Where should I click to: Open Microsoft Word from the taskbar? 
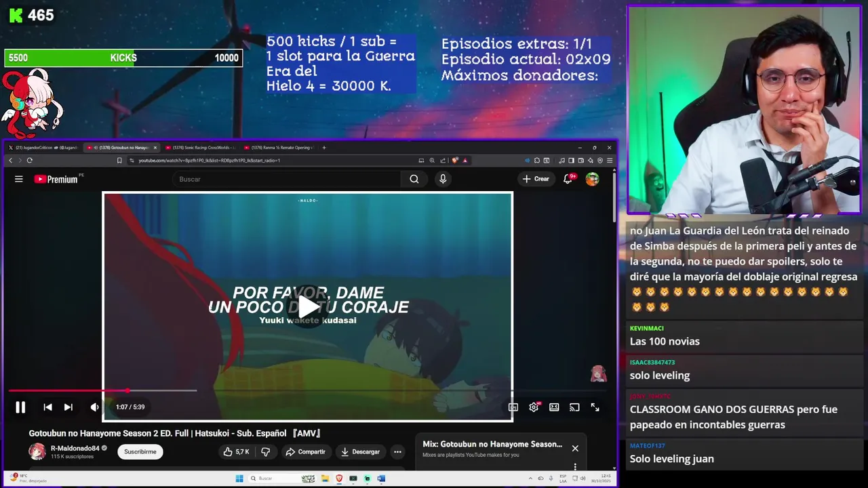381,479
